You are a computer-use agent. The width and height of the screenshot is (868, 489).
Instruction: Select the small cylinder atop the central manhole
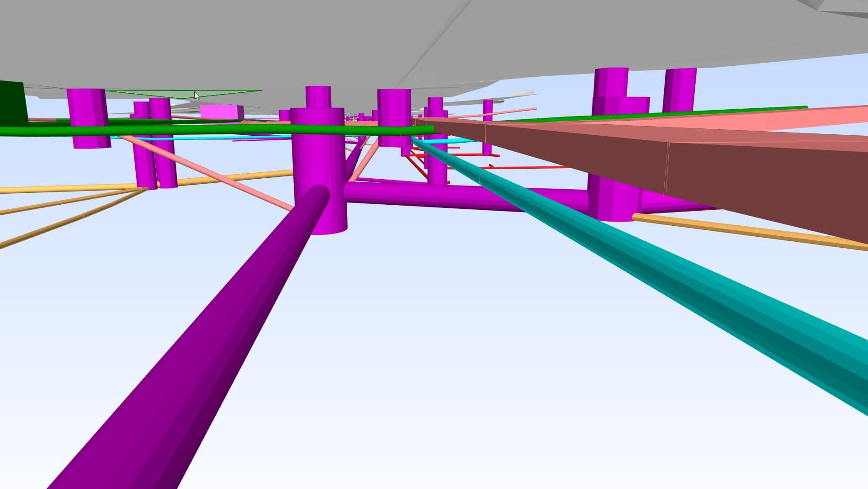(318, 97)
